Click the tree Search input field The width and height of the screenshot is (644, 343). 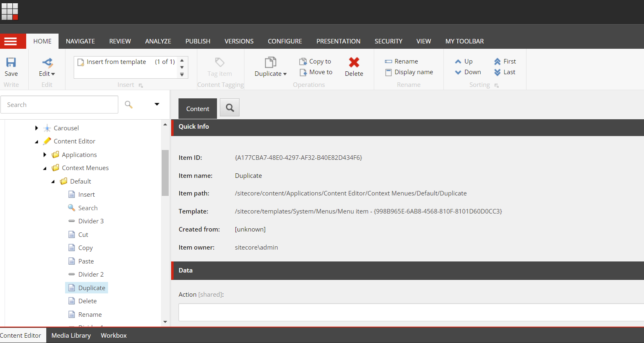pos(59,104)
